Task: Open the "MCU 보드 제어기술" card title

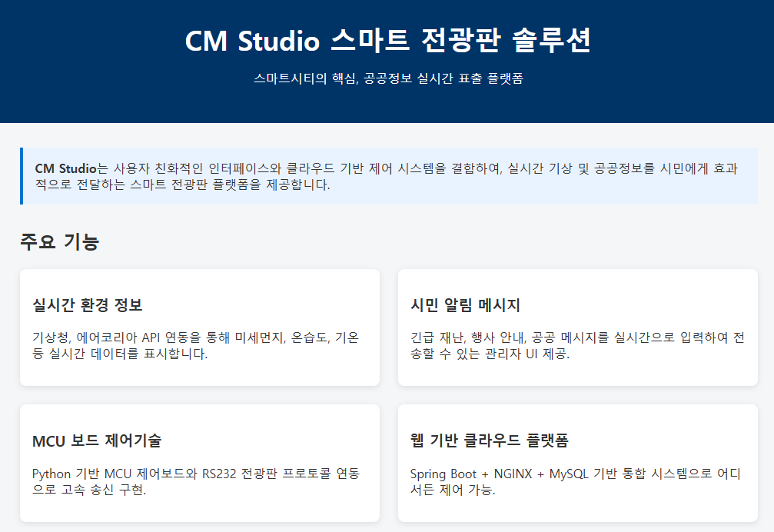Action: coord(97,441)
